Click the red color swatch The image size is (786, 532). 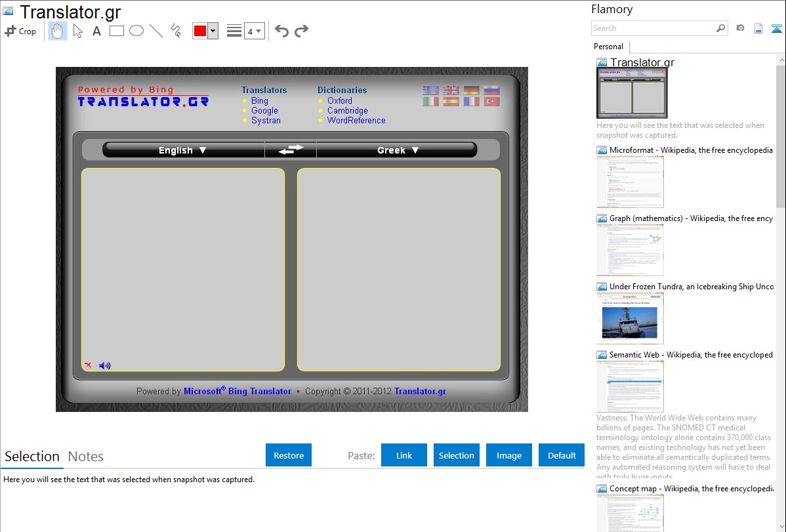tap(200, 31)
